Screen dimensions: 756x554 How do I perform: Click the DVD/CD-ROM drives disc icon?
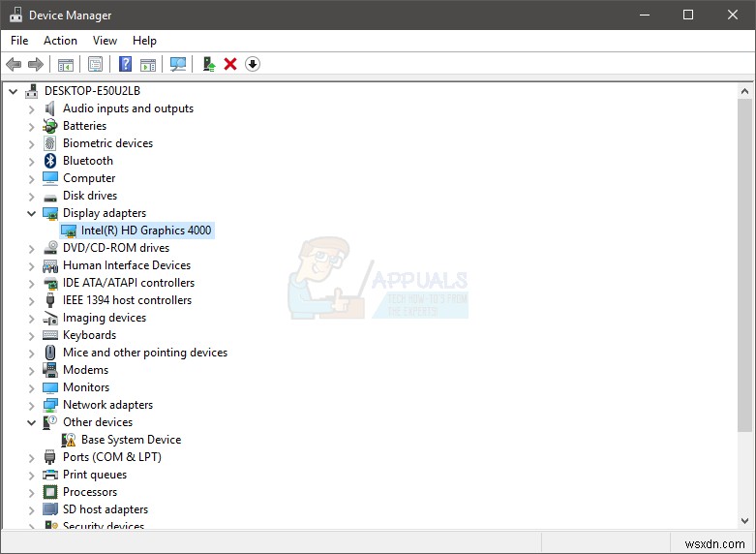tap(50, 248)
